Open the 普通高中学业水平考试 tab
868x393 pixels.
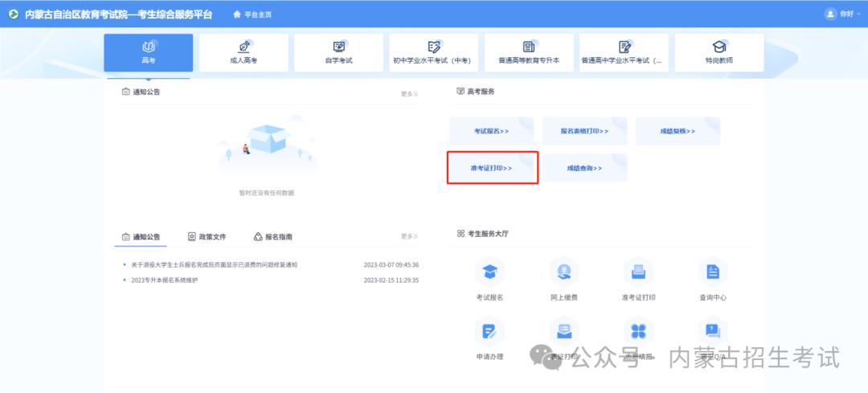pyautogui.click(x=624, y=52)
